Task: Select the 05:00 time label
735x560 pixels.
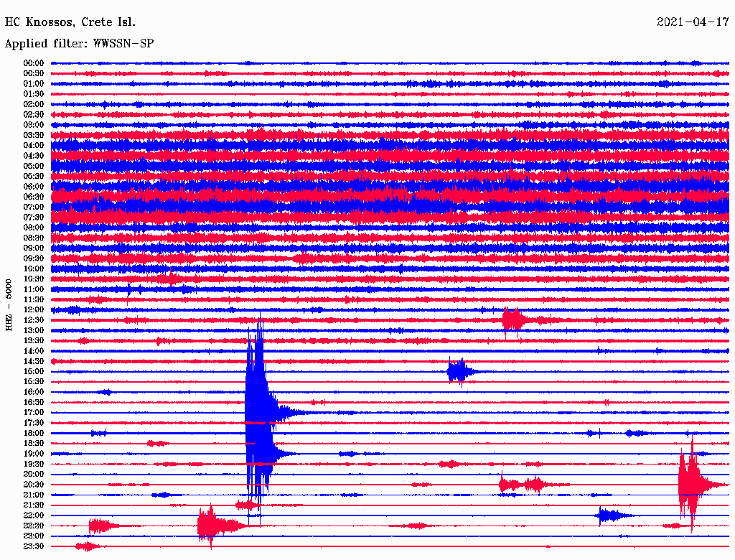Action: pos(34,166)
